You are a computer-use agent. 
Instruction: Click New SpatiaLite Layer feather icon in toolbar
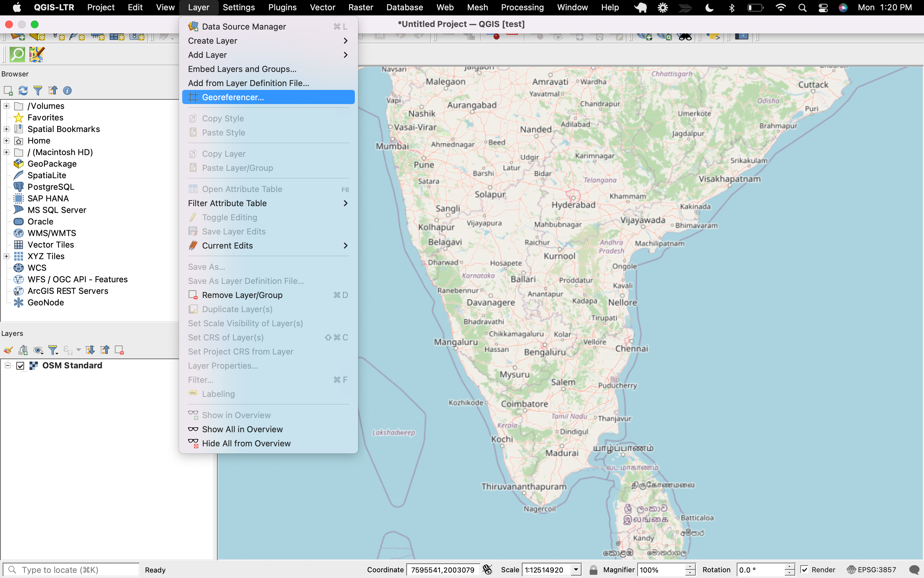[77, 37]
